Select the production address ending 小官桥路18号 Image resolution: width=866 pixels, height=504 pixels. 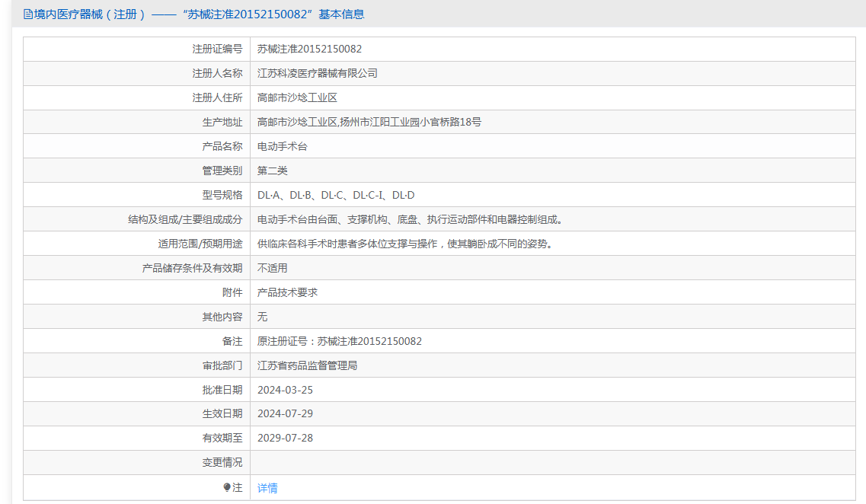[369, 122]
